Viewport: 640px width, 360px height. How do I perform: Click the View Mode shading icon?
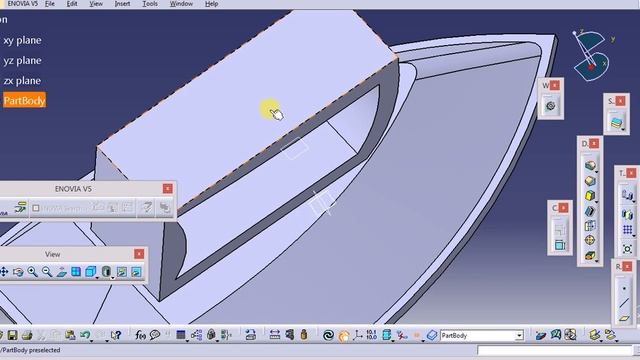[x=106, y=272]
